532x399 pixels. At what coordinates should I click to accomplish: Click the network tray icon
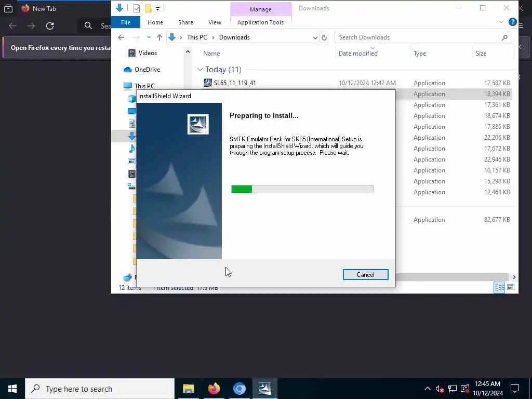coord(453,389)
